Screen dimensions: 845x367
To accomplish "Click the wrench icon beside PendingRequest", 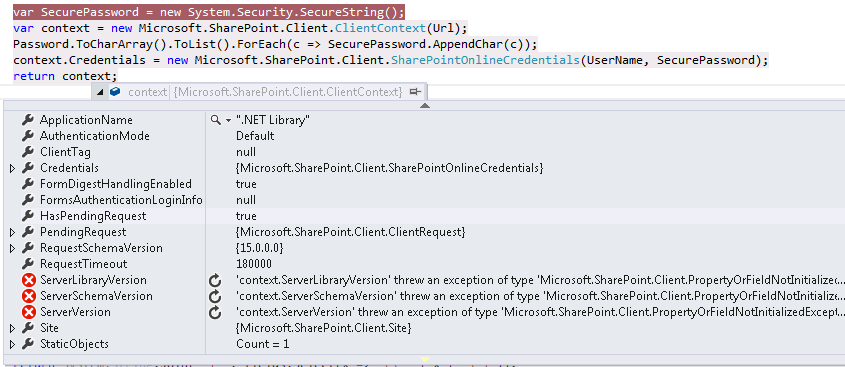I will click(x=28, y=232).
